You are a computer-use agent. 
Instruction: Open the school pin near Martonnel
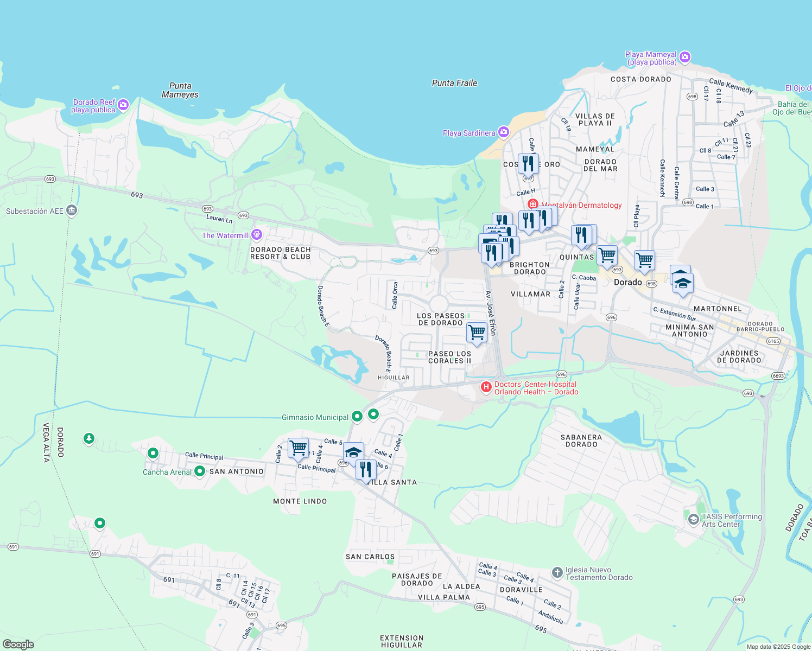(x=683, y=284)
